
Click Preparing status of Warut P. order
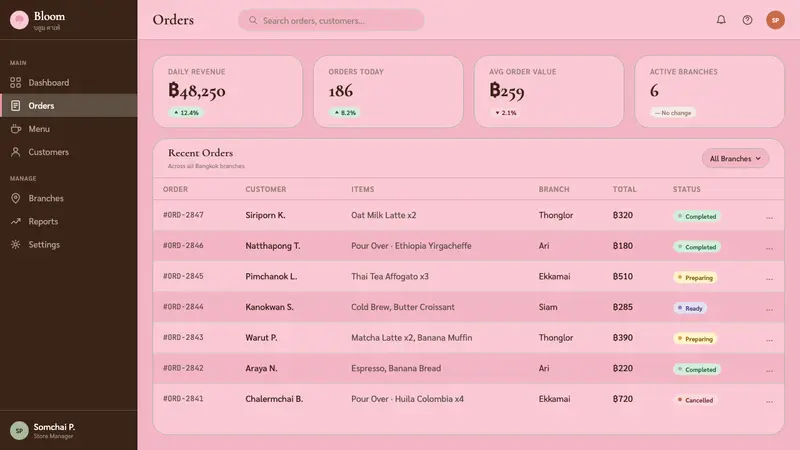pos(695,339)
